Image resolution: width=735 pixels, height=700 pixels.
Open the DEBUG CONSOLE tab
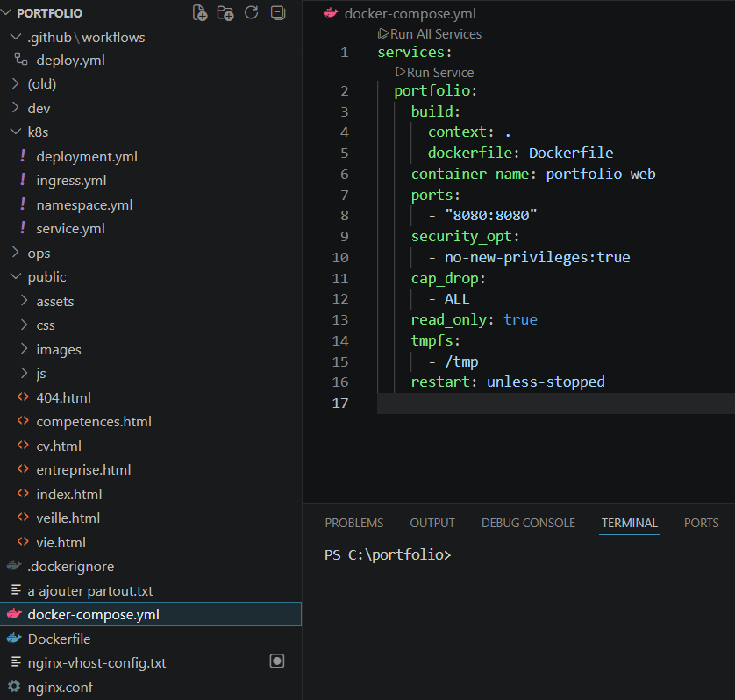(528, 523)
